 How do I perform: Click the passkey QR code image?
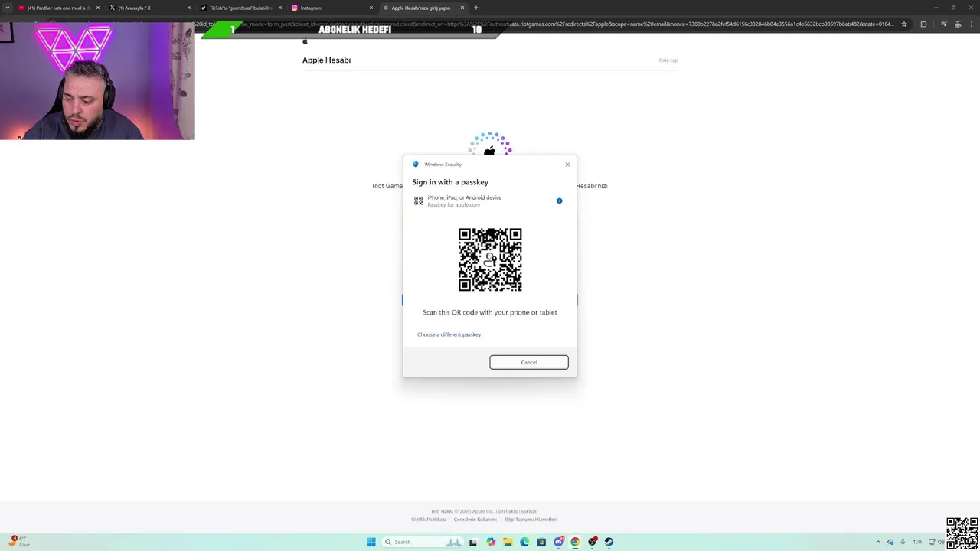coord(490,259)
